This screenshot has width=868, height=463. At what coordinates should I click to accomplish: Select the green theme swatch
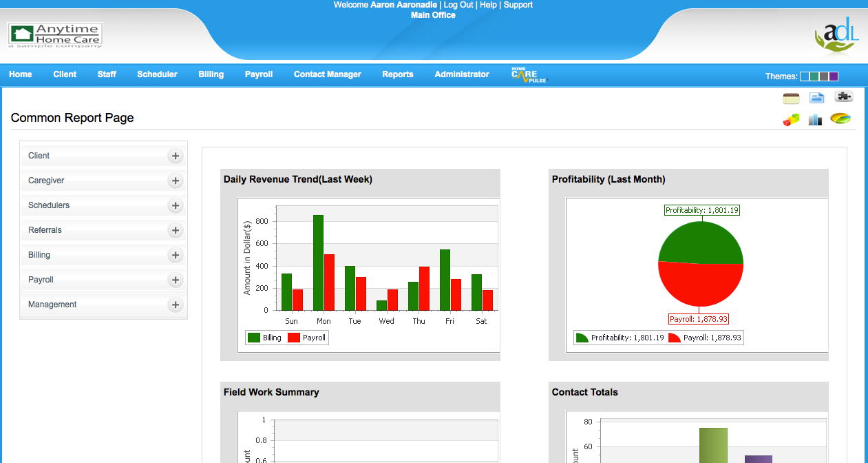[x=814, y=76]
